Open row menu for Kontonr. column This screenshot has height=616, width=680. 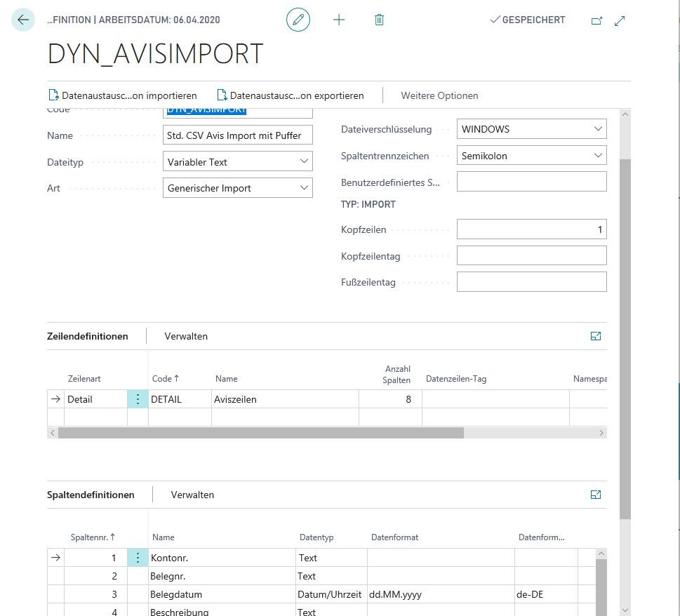138,558
